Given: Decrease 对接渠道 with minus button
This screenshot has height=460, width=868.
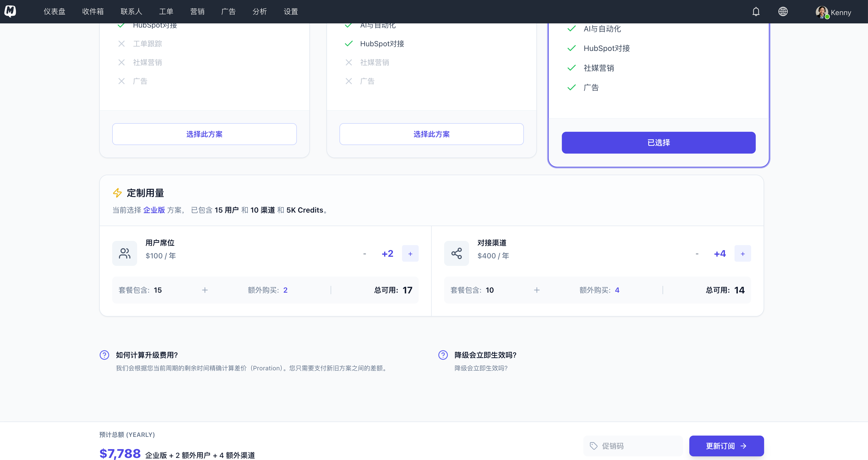Looking at the screenshot, I should point(697,253).
